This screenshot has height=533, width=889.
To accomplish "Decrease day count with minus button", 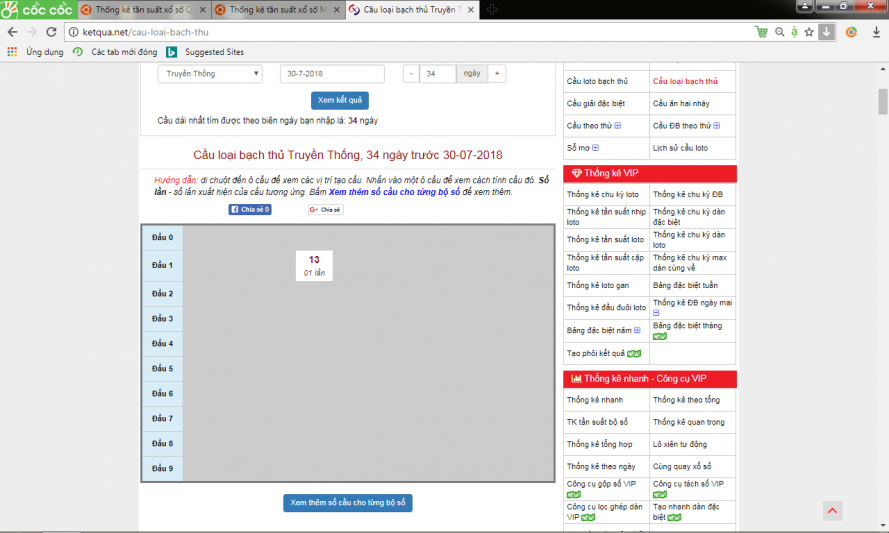I will point(411,74).
